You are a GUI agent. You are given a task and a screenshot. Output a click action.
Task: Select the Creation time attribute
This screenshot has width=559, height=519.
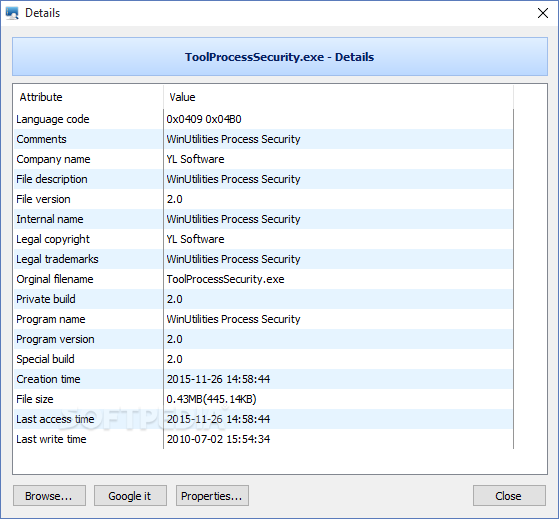coord(48,379)
